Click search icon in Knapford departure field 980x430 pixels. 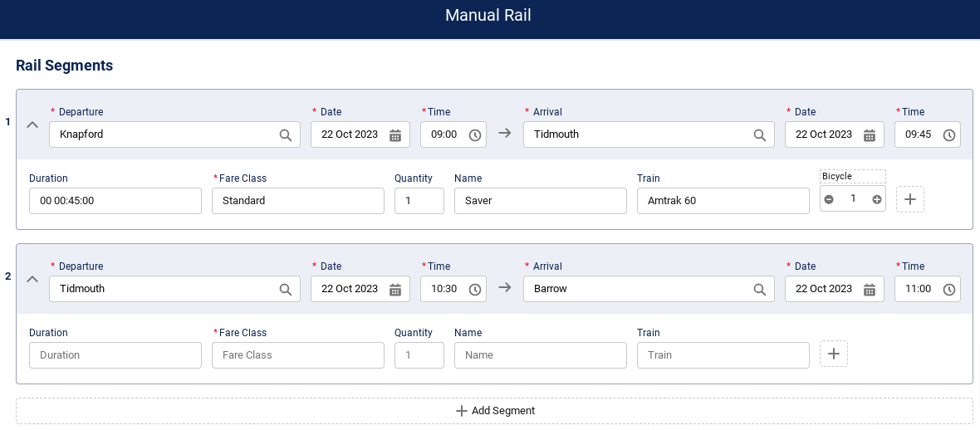pos(285,134)
